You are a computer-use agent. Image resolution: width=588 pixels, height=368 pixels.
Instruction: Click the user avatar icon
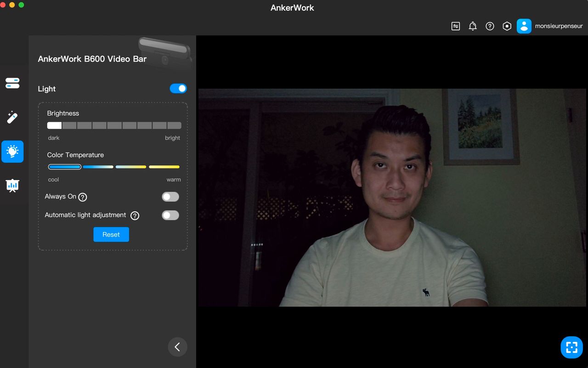(524, 26)
